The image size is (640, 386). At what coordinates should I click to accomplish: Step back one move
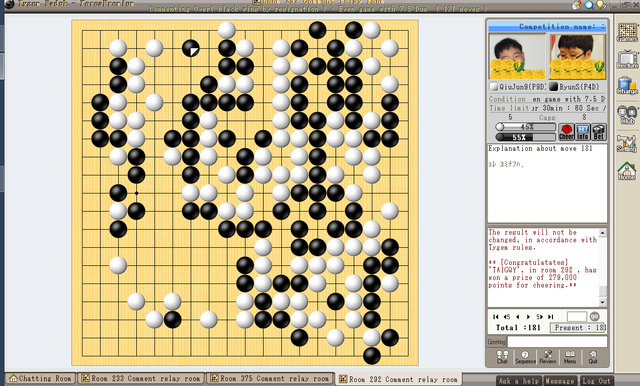click(x=518, y=317)
